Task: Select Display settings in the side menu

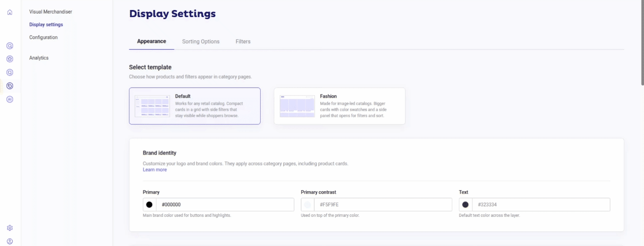Action: coord(46,25)
